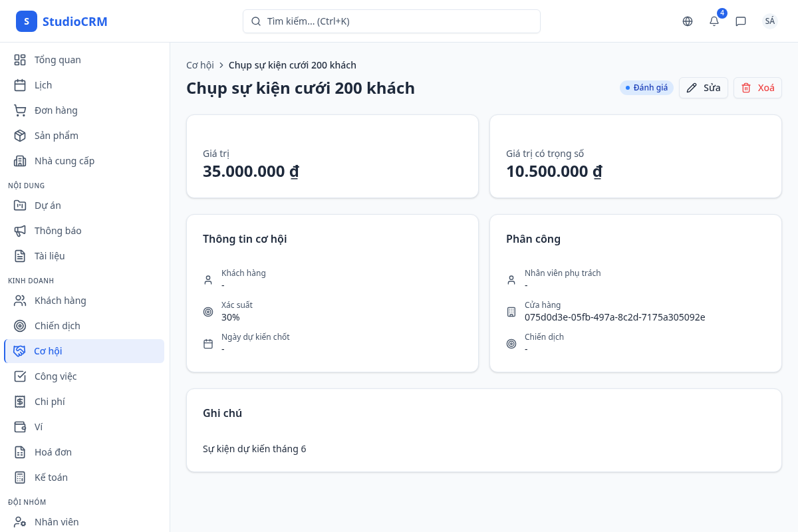Click the SÁ user avatar

[769, 21]
